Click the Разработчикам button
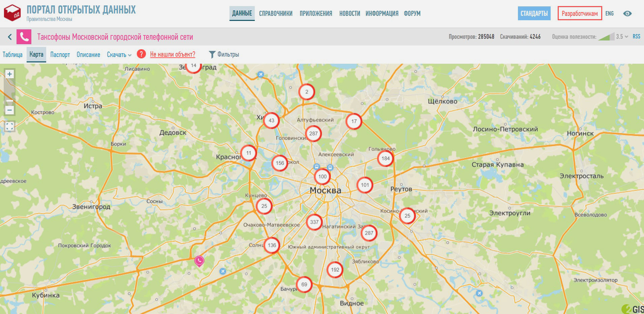 tap(580, 13)
